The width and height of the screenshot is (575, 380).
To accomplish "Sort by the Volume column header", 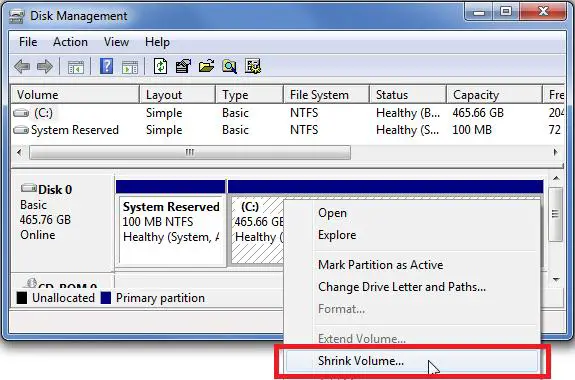I will tap(75, 95).
